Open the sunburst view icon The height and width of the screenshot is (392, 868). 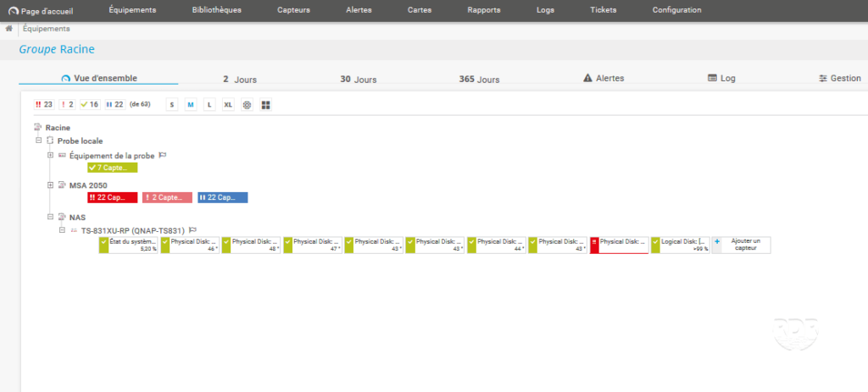point(247,105)
